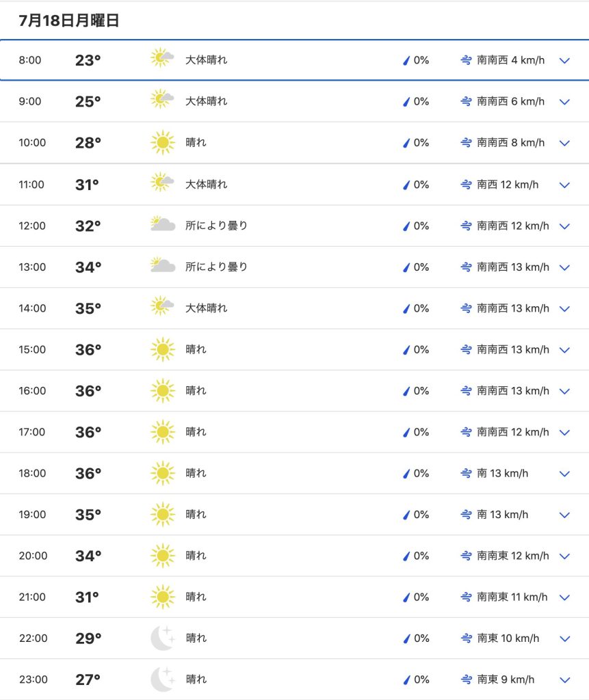Open the 17:00 row chevron
This screenshot has width=589, height=700.
coord(564,433)
